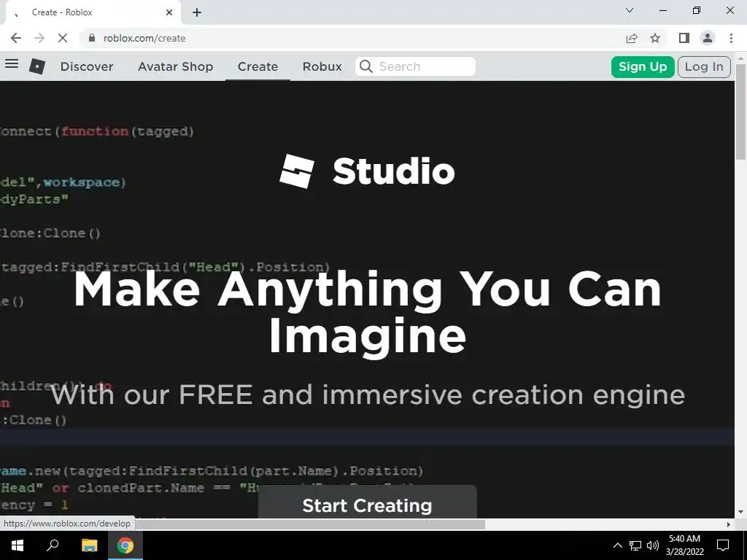Minimize the Chrome window
Image resolution: width=747 pixels, height=560 pixels.
click(x=663, y=10)
